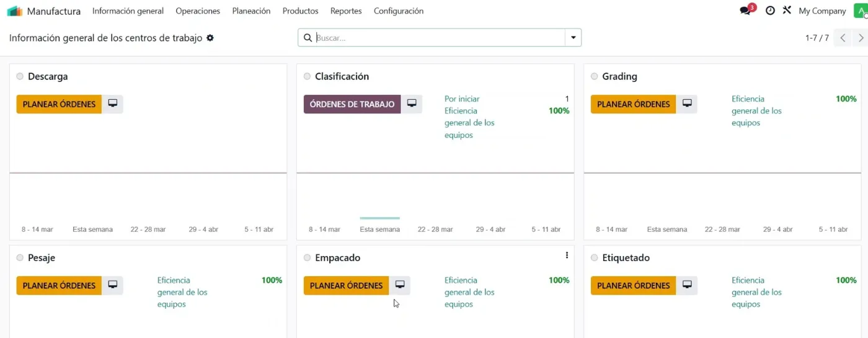Open three-dot menu on Empacado card
868x338 pixels.
[x=567, y=256]
